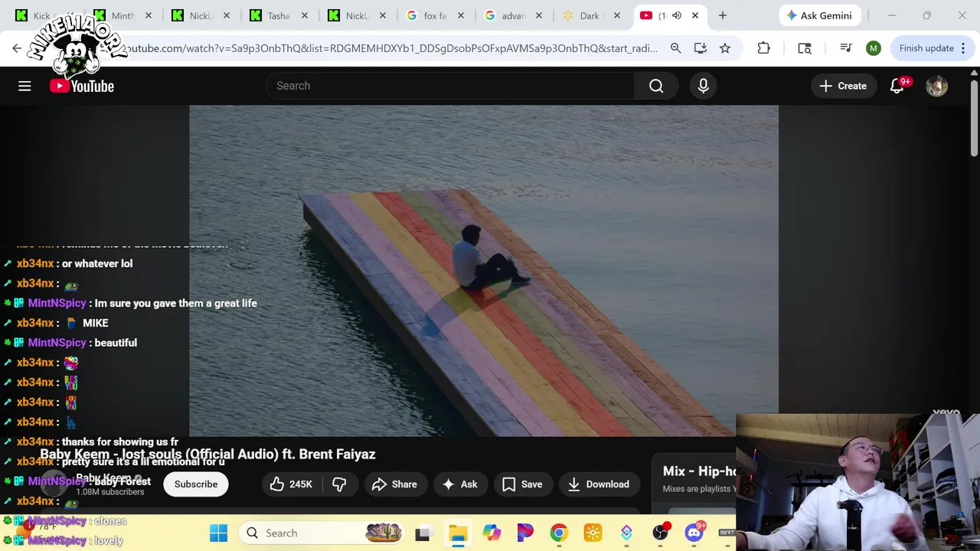Click the video player showing rainbow dock
This screenshot has height=551, width=980.
click(x=484, y=271)
